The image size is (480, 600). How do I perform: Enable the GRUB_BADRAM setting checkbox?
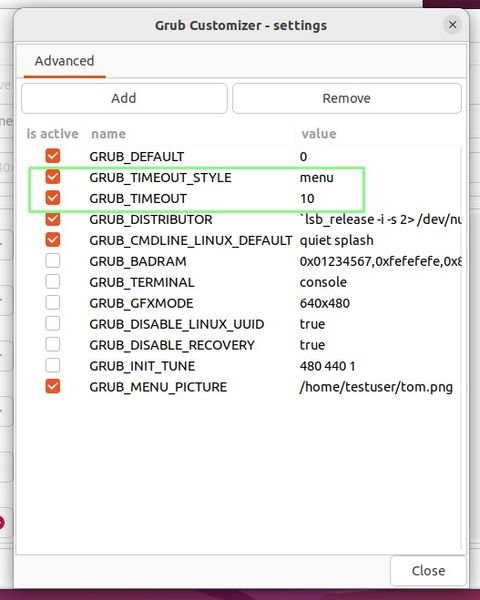53,261
